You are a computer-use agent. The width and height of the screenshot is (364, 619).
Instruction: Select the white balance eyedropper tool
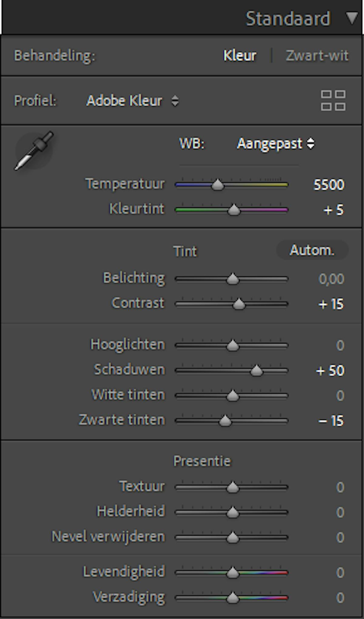34,151
